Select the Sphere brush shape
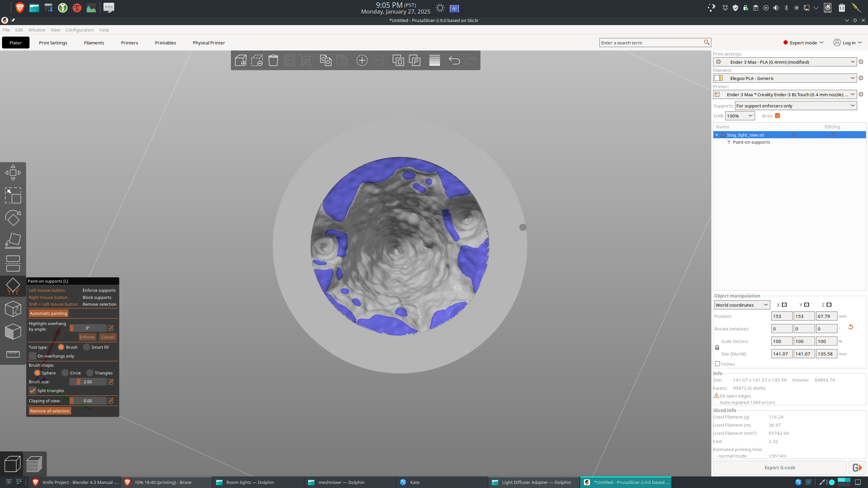The width and height of the screenshot is (868, 488). (37, 373)
